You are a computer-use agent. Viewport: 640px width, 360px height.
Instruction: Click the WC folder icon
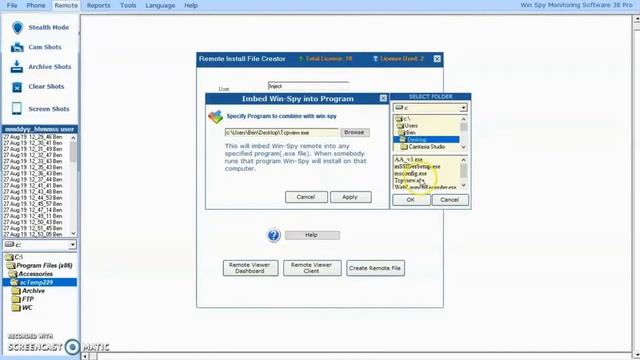click(x=16, y=308)
